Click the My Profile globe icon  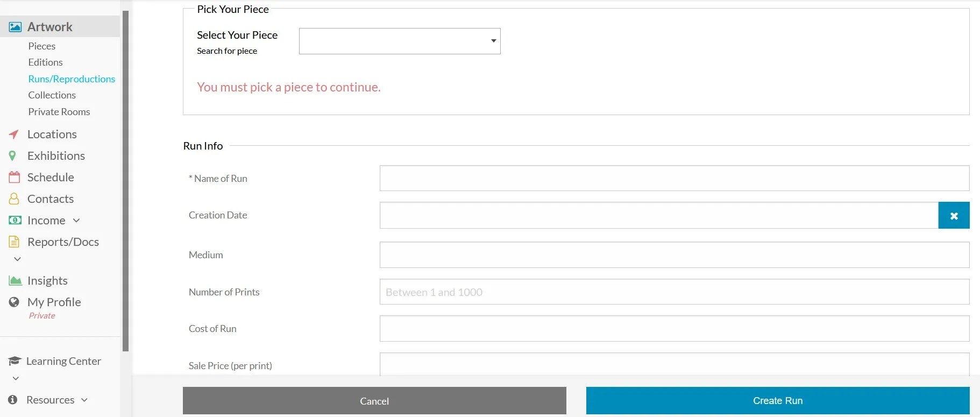click(14, 302)
